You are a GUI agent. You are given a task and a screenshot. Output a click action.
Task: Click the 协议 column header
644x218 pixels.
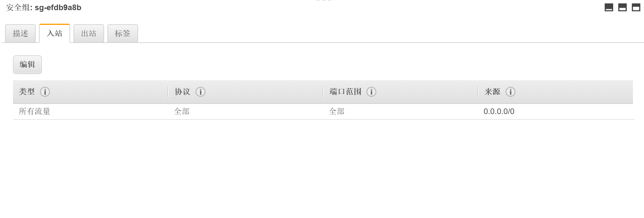point(182,92)
